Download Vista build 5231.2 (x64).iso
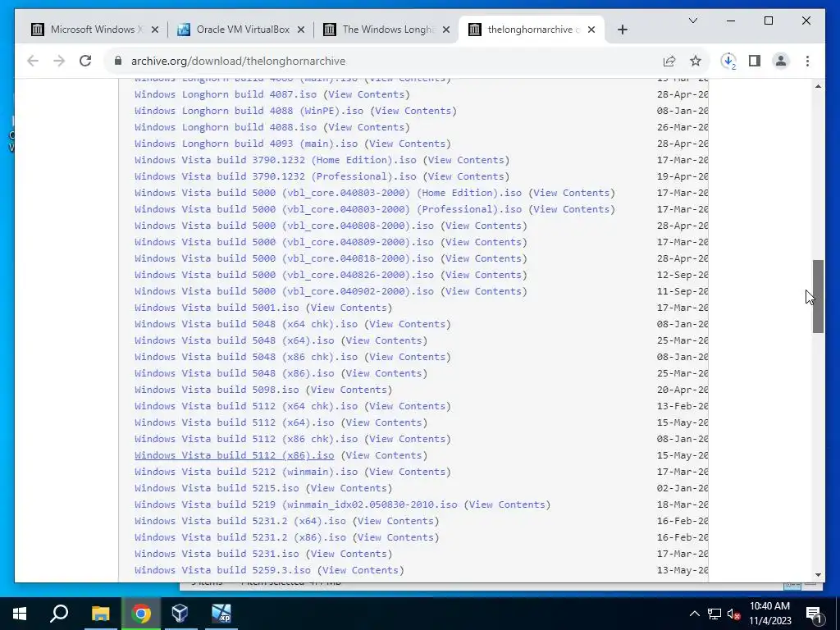840x630 pixels. click(x=240, y=521)
